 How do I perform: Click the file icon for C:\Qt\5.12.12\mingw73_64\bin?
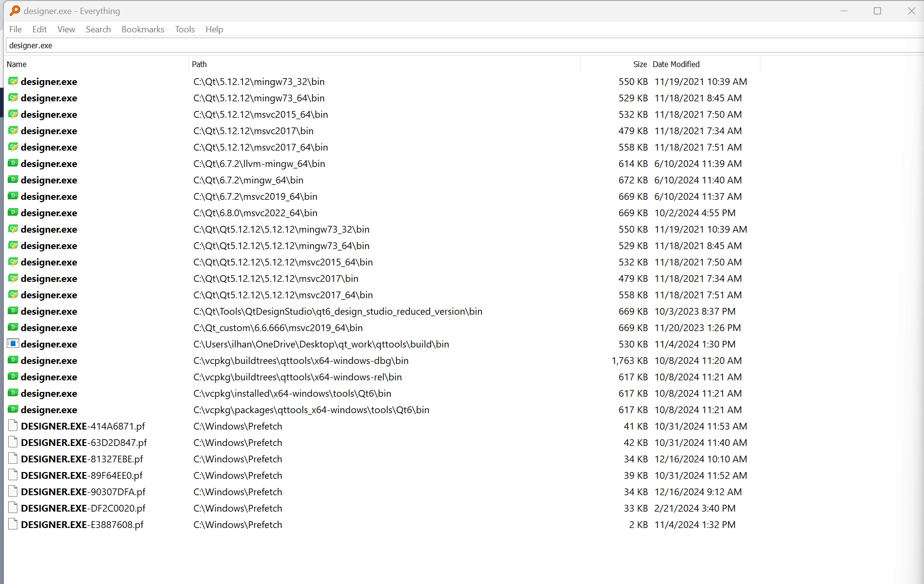pyautogui.click(x=13, y=97)
